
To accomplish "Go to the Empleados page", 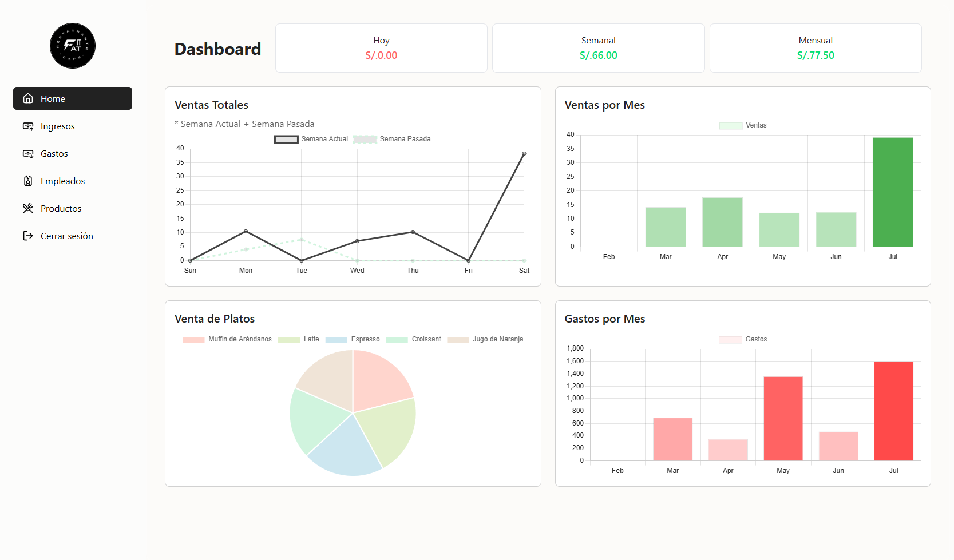I will tap(62, 181).
